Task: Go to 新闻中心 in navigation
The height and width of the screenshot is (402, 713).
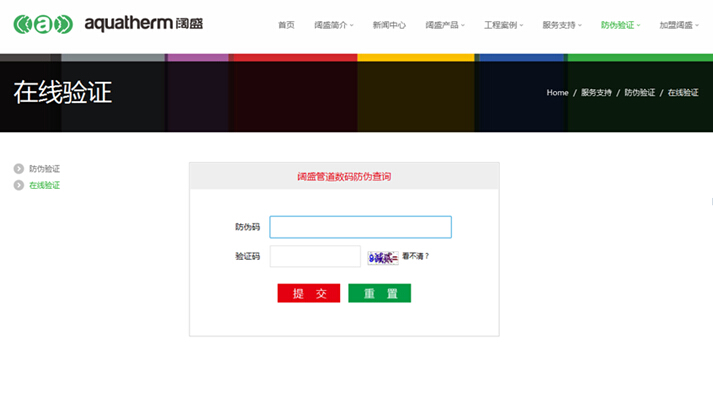Action: pyautogui.click(x=389, y=25)
